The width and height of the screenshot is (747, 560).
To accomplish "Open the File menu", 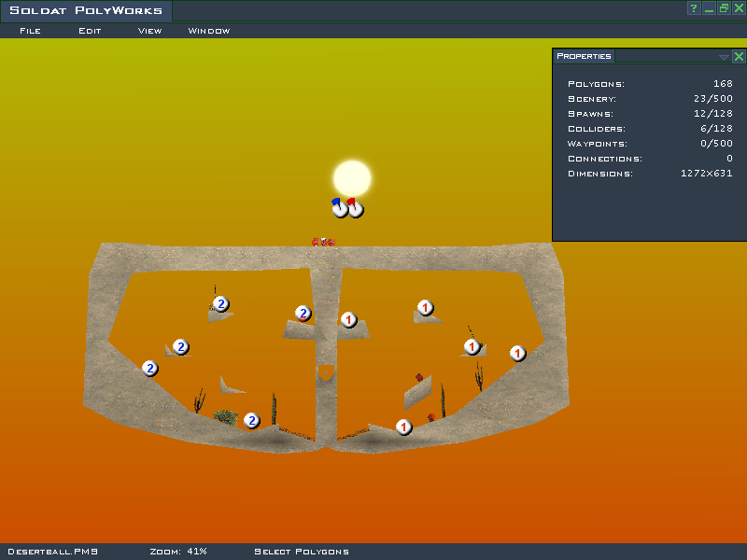I will 30,31.
